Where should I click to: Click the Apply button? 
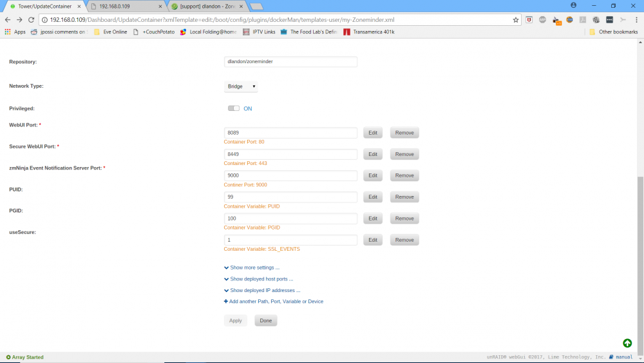click(x=235, y=320)
